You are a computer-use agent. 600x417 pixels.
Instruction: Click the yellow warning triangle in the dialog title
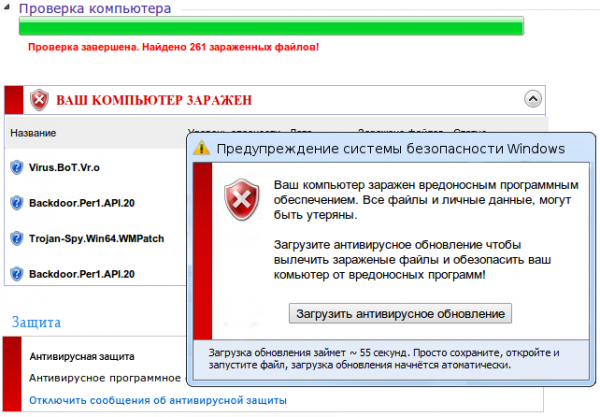point(201,148)
